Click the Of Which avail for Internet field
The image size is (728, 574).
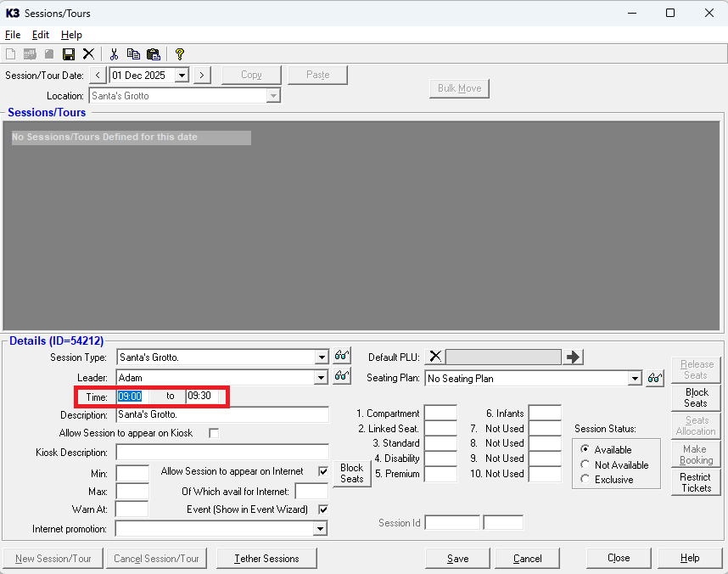tap(311, 492)
